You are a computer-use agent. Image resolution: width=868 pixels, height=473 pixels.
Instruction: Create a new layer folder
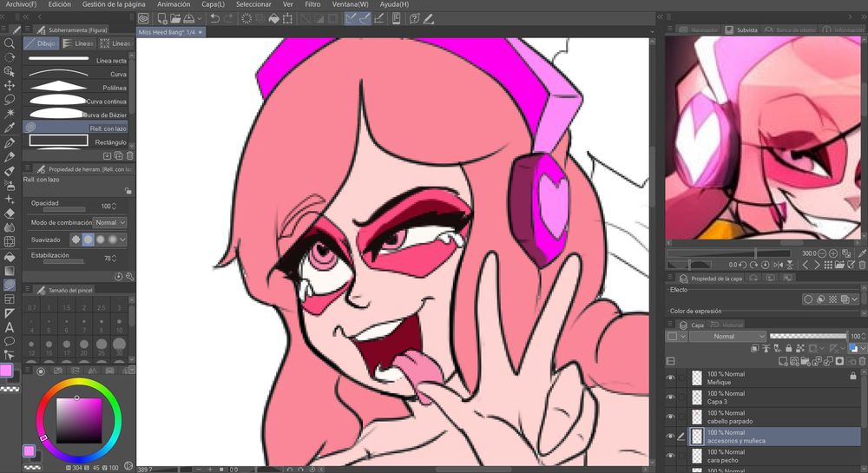pos(806,361)
